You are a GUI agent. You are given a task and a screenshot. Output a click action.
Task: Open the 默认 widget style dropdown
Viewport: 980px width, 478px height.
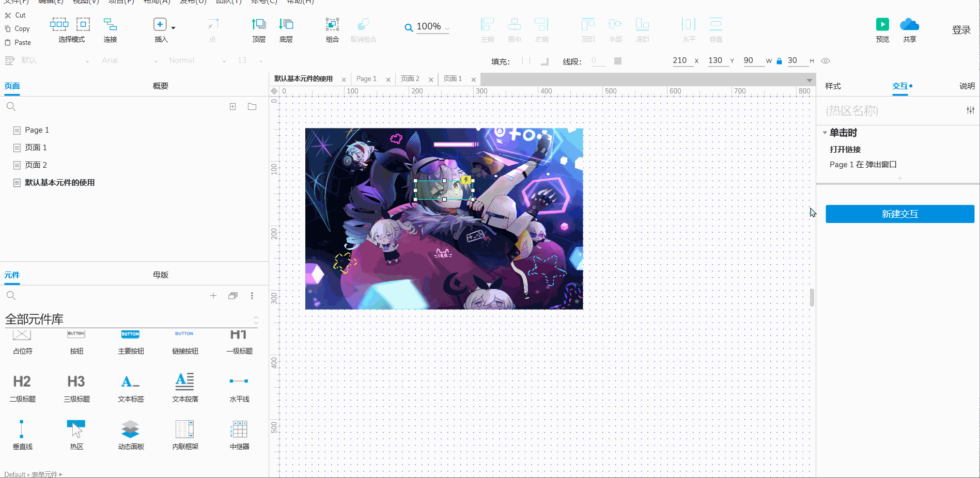coord(87,61)
